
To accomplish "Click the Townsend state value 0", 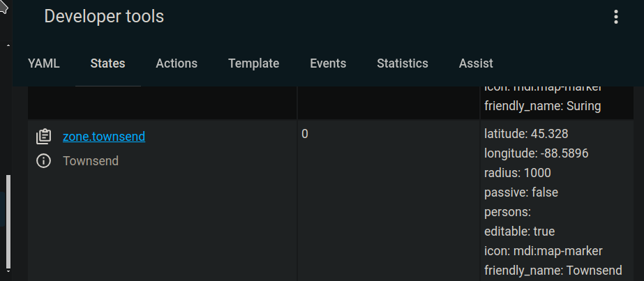I will [x=305, y=133].
